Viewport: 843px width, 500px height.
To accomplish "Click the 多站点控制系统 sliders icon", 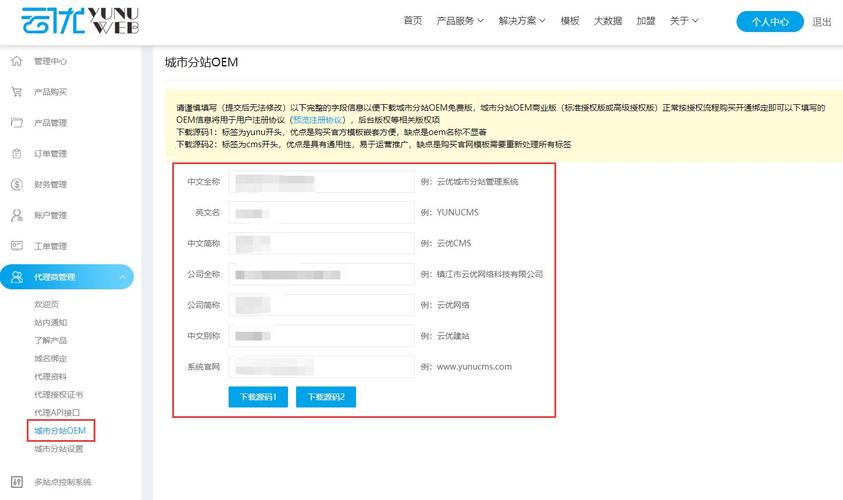I will [x=17, y=482].
